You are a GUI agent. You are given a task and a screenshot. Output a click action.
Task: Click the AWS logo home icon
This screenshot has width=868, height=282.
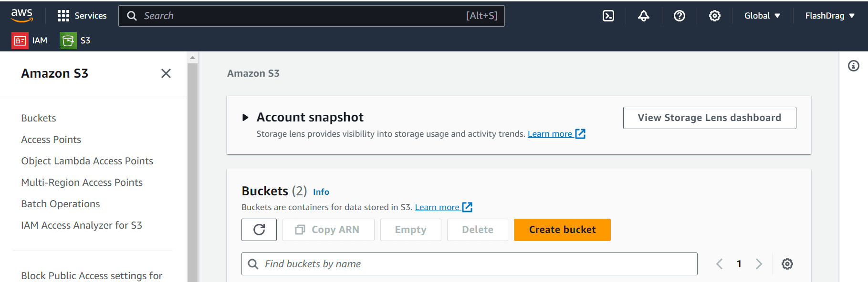(x=22, y=15)
